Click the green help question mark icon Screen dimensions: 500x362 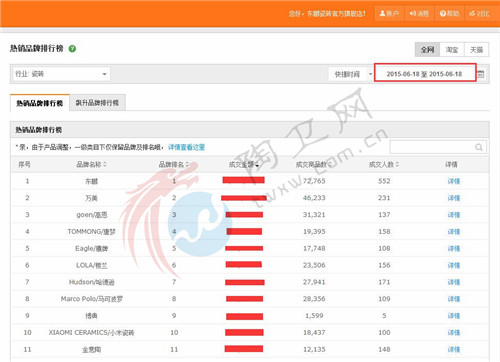pyautogui.click(x=72, y=49)
